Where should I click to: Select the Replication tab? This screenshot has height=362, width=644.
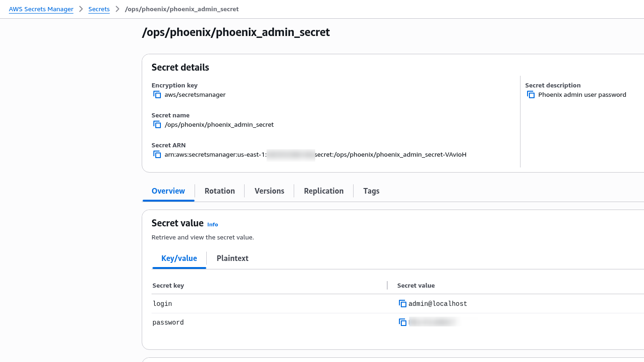pyautogui.click(x=324, y=191)
